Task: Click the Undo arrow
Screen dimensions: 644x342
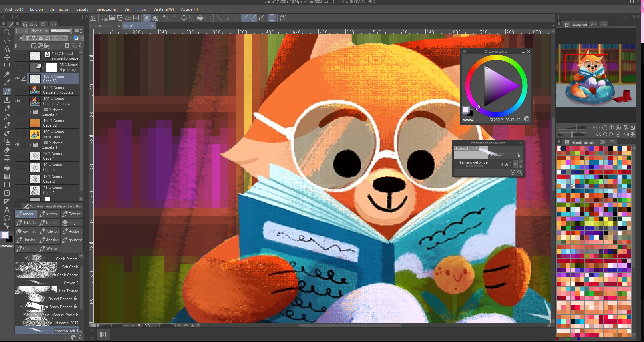Action: [x=165, y=18]
